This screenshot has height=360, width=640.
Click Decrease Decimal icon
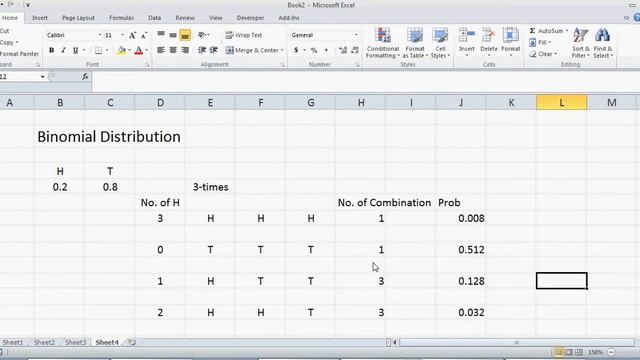(x=355, y=50)
